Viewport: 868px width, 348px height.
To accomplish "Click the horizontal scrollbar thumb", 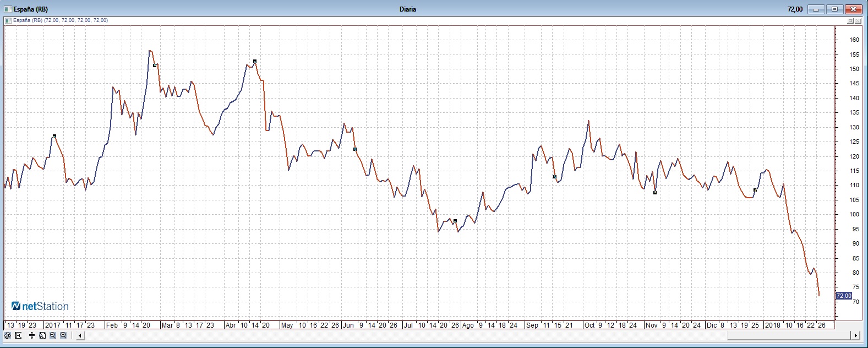I will (x=788, y=335).
